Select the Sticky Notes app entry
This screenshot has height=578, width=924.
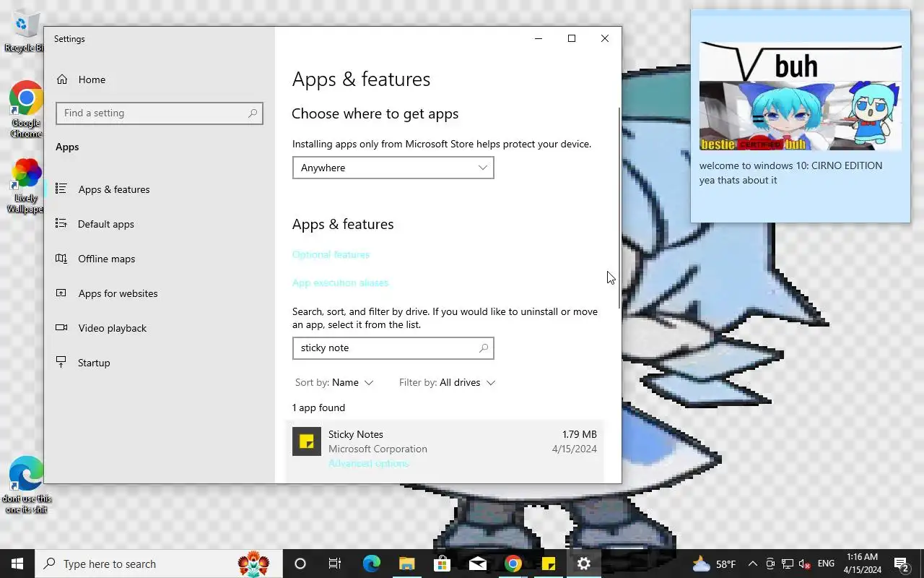click(x=445, y=450)
